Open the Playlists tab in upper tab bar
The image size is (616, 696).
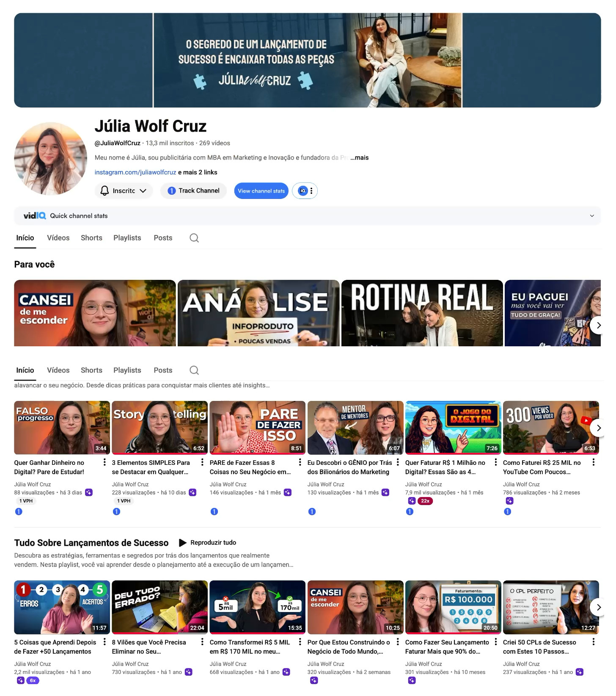pyautogui.click(x=127, y=238)
